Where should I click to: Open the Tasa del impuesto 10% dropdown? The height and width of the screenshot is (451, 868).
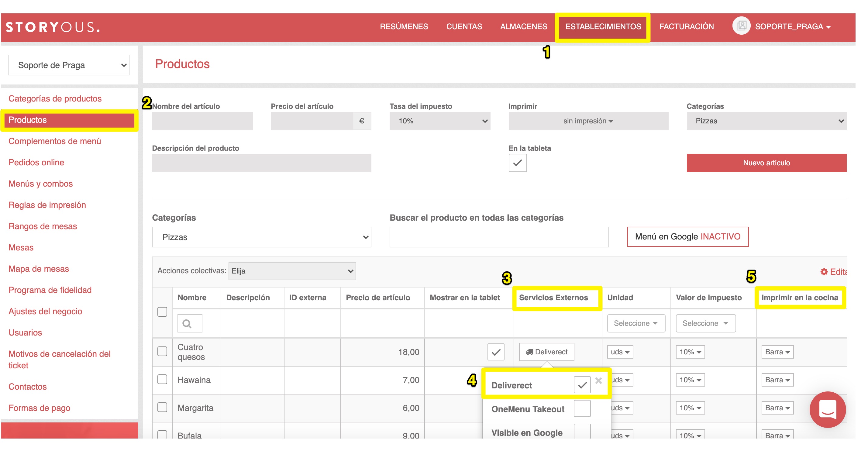[x=440, y=121]
